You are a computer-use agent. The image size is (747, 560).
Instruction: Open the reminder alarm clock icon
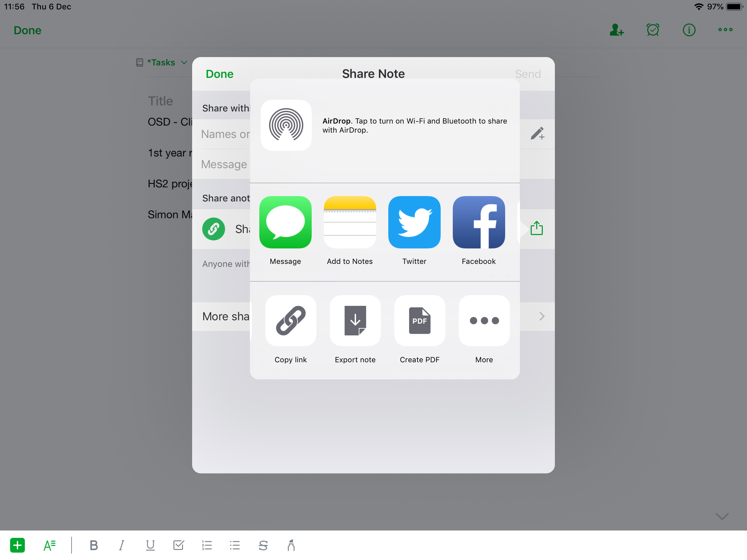click(x=653, y=30)
